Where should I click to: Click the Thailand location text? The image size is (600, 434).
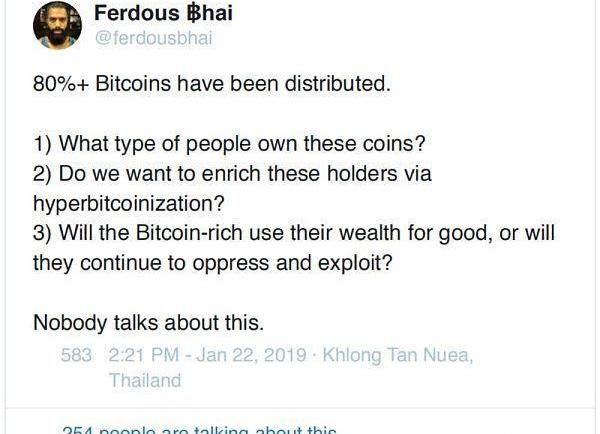pos(145,380)
